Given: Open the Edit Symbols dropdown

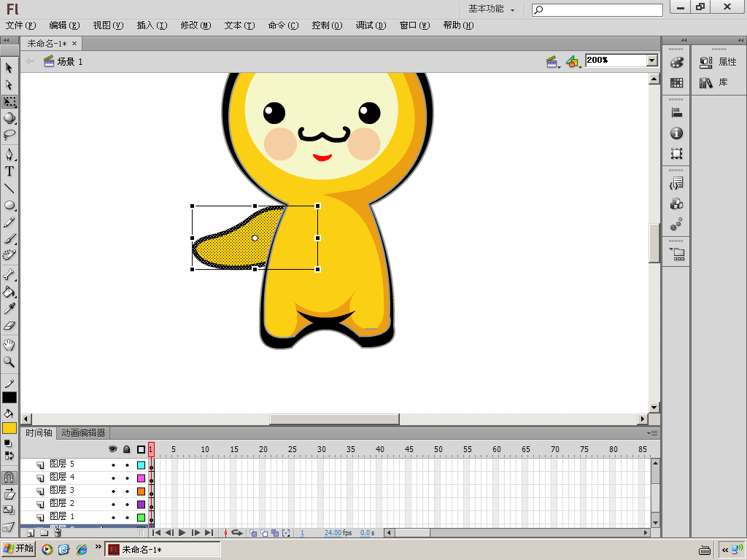Looking at the screenshot, I should 573,62.
